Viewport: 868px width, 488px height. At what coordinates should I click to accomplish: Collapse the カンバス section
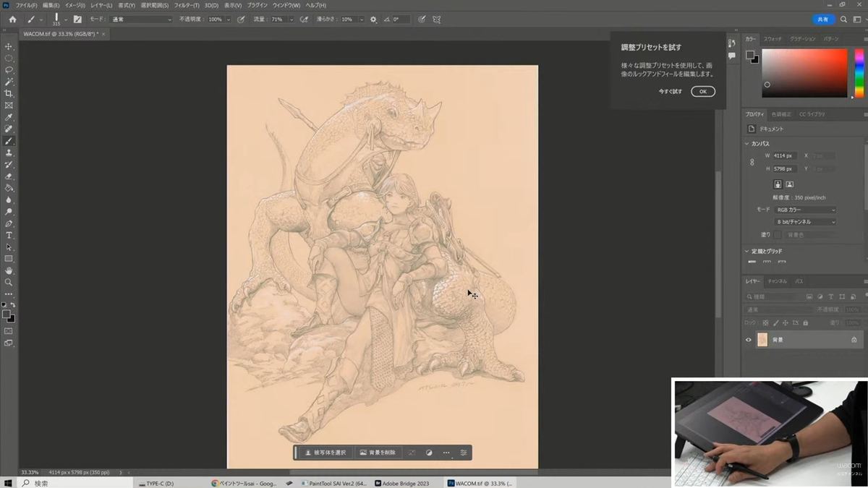point(747,144)
